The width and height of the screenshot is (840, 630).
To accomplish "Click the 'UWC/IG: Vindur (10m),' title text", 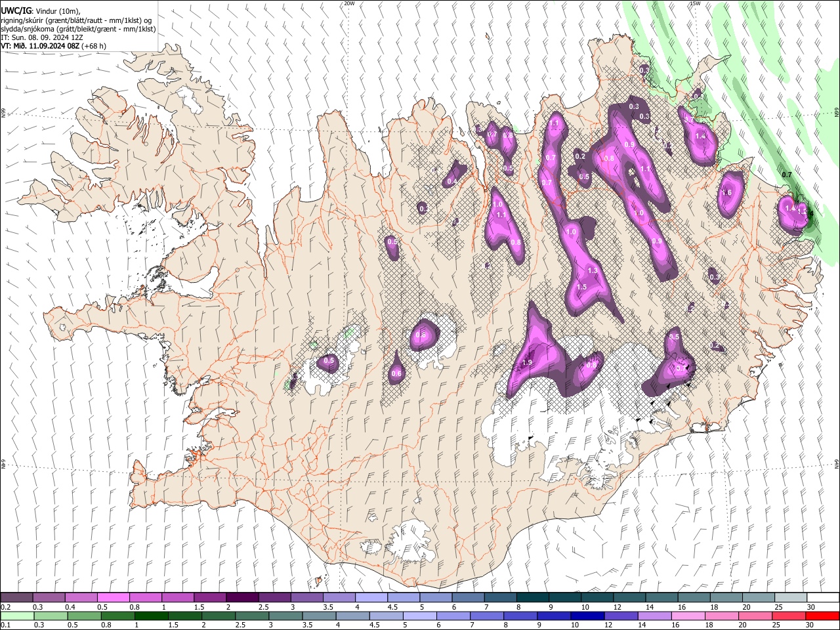I will tap(40, 10).
